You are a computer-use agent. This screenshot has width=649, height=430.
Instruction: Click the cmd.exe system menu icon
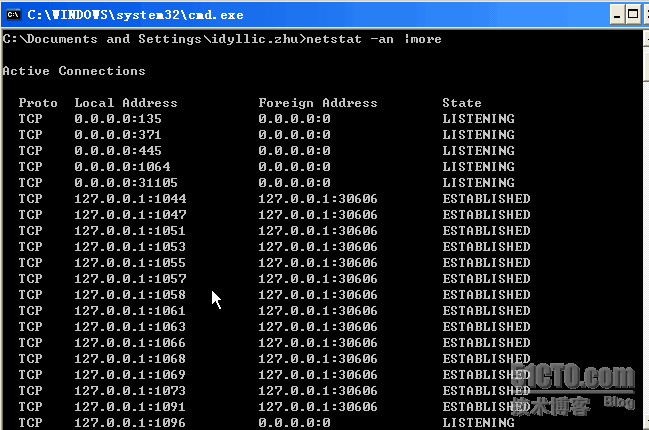[x=14, y=15]
